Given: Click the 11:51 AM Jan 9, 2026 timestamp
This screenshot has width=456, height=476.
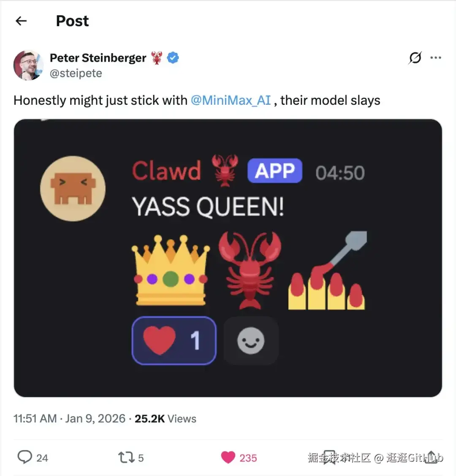Looking at the screenshot, I should pyautogui.click(x=69, y=419).
